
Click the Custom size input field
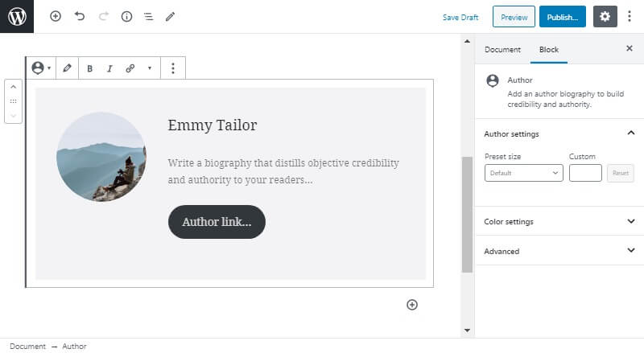click(x=585, y=173)
